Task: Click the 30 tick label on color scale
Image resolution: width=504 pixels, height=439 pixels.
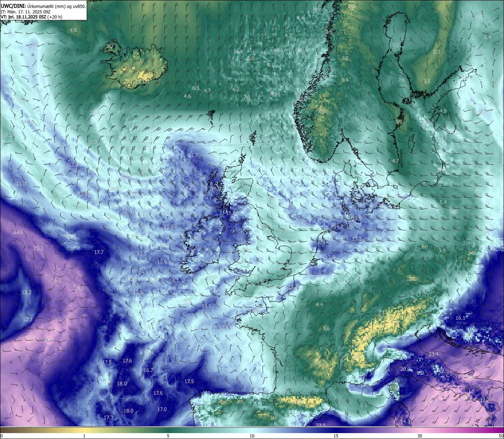Action: point(420,436)
